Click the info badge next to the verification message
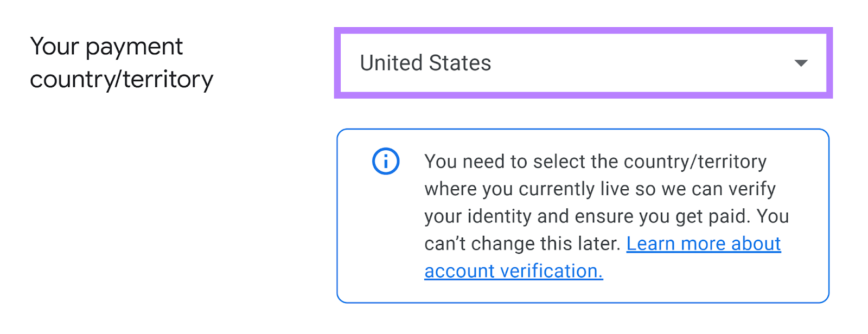The height and width of the screenshot is (334, 868). (385, 160)
